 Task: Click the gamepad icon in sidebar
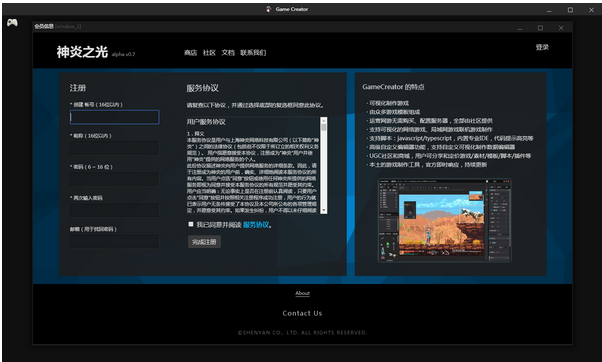coord(12,23)
